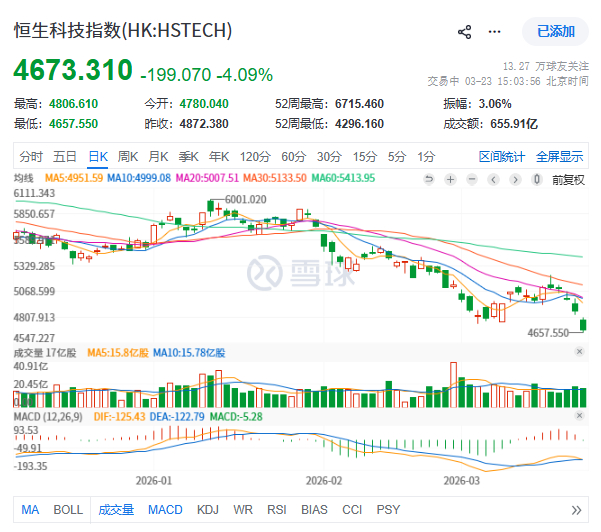This screenshot has height=532, width=601.
Task: Switch to the 30分 interval tab
Action: 329,157
